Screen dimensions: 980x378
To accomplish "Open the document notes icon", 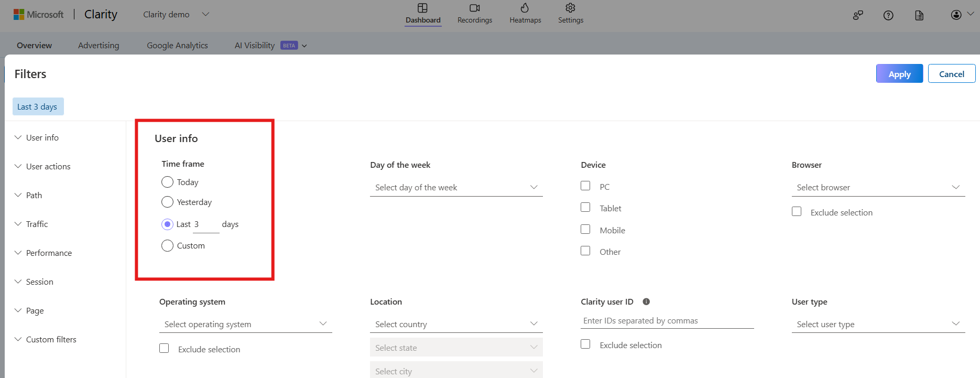I will click(x=919, y=15).
